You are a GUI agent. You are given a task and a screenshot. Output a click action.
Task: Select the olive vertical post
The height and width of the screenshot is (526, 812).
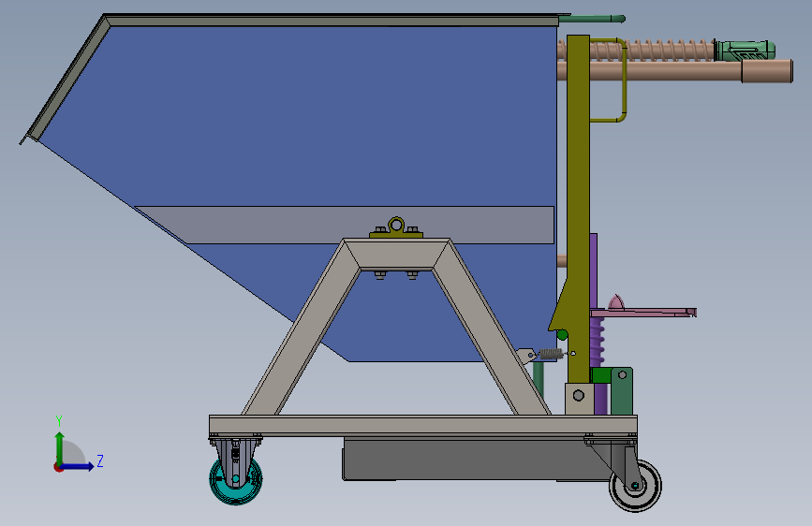[578, 207]
